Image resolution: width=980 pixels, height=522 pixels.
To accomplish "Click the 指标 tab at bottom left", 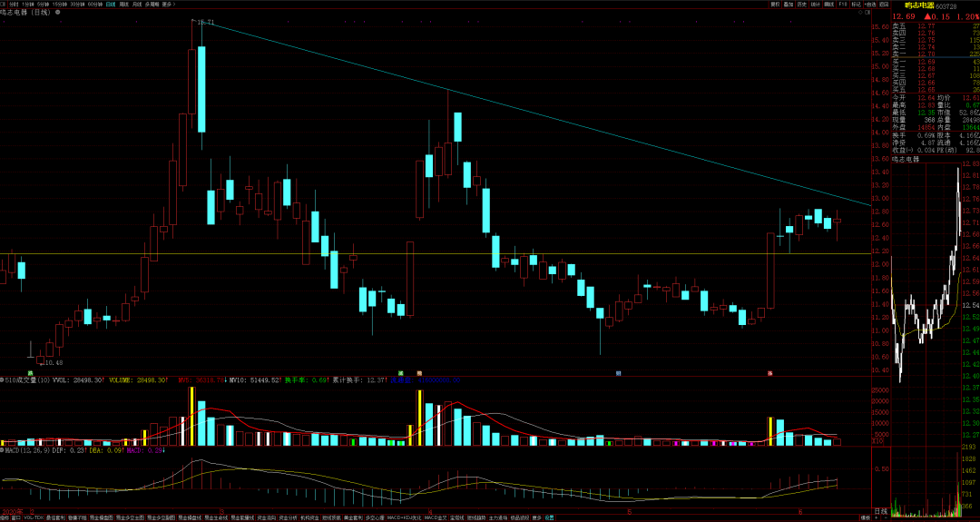I will point(5,517).
